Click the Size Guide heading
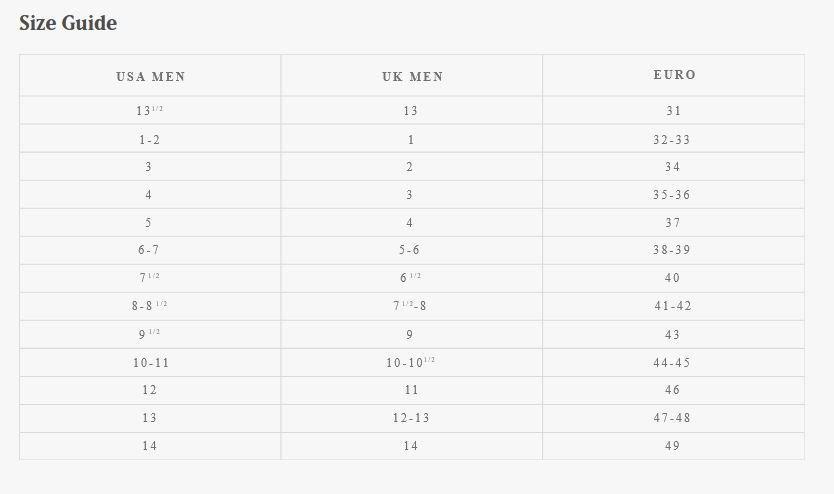This screenshot has height=494, width=834. point(68,23)
